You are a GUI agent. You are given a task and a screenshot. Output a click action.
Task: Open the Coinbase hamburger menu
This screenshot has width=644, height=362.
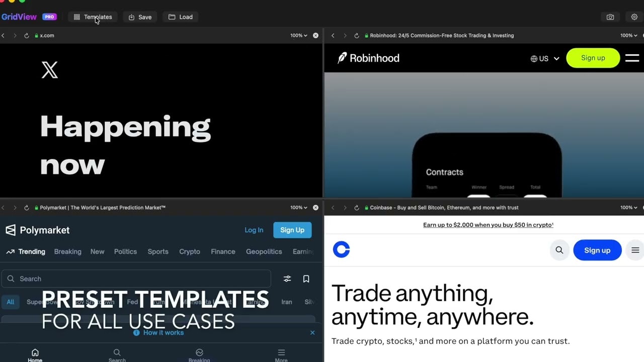[635, 250]
